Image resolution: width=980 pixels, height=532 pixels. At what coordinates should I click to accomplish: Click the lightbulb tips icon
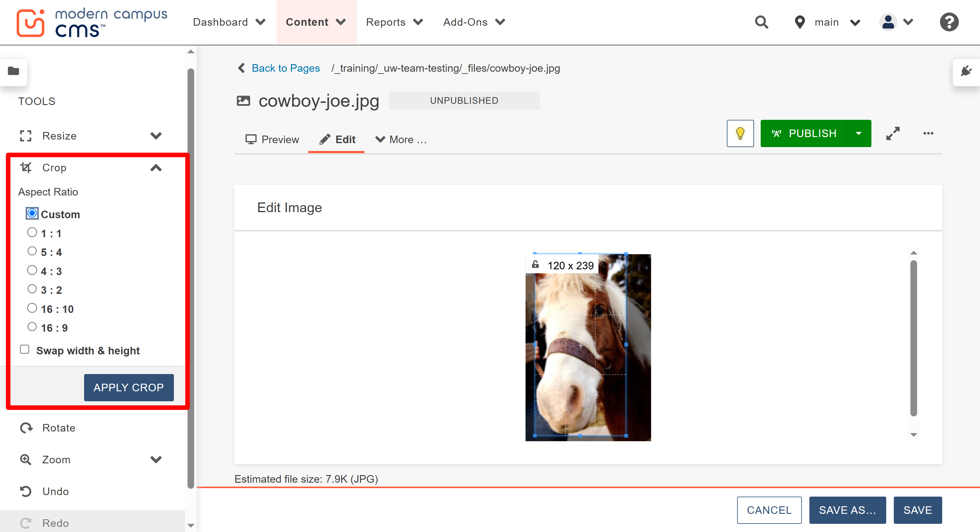(740, 133)
